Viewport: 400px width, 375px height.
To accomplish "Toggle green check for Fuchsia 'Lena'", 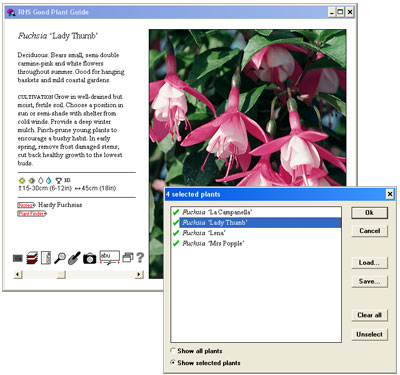I will [176, 233].
